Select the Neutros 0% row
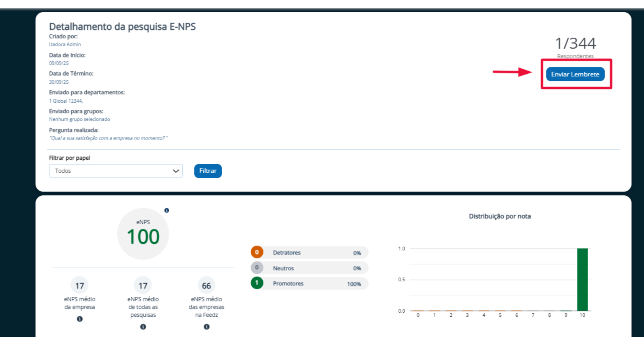This screenshot has width=644, height=337. 310,268
